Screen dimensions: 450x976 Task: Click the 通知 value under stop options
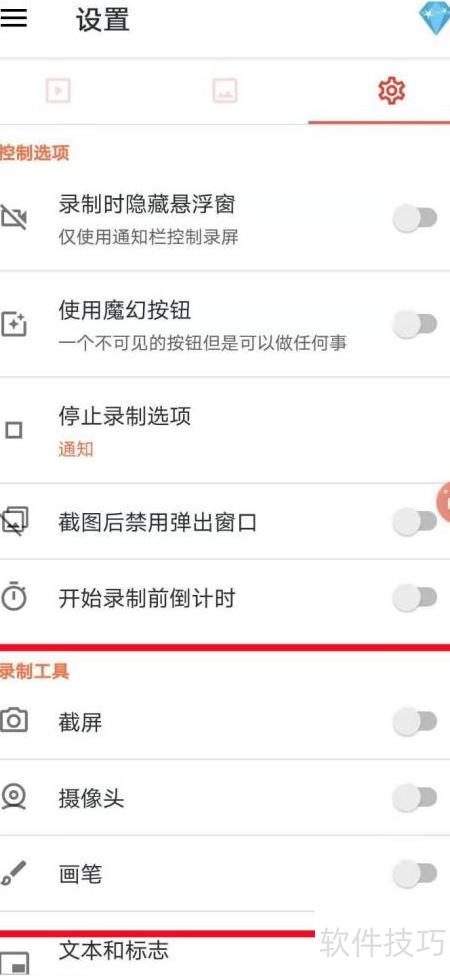point(76,449)
